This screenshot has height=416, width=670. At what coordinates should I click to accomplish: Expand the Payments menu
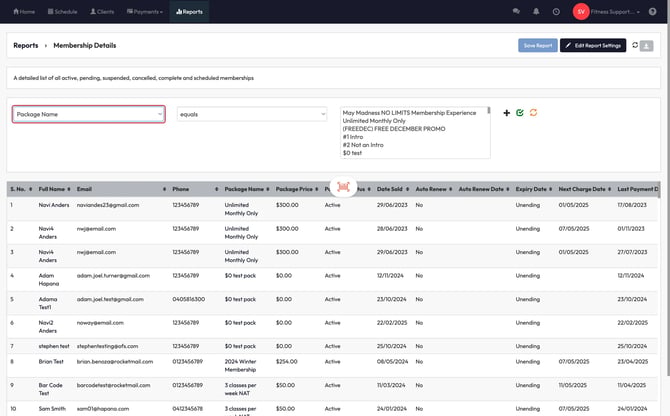145,11
